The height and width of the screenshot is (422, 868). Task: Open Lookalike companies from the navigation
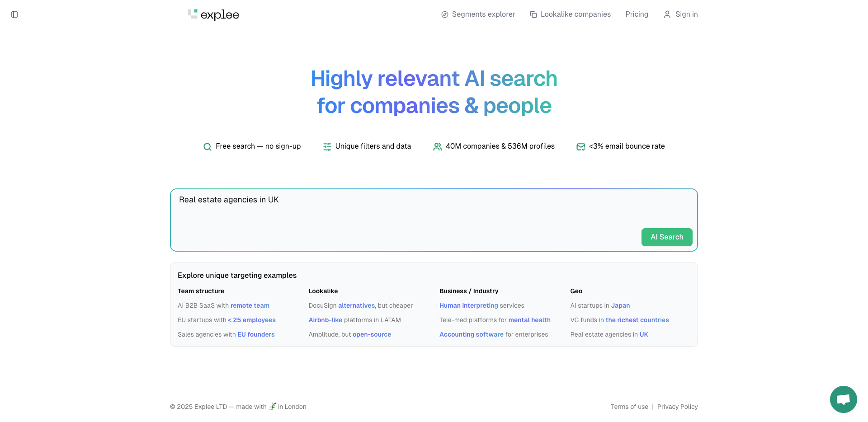point(575,14)
